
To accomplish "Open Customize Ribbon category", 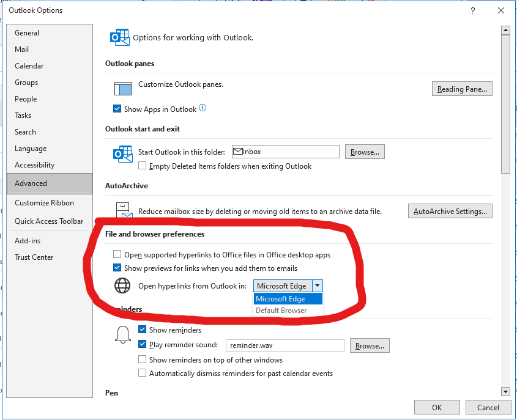I will (x=50, y=203).
